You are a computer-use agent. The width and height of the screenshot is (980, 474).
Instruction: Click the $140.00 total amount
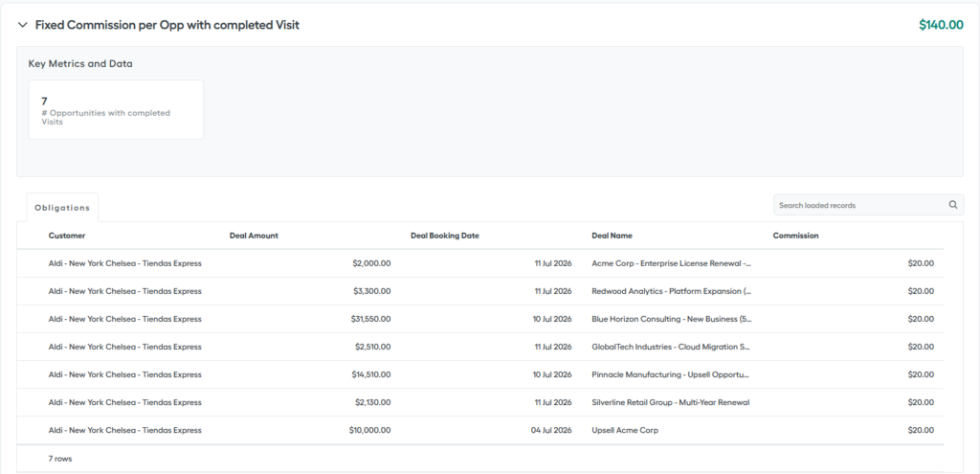(x=941, y=25)
